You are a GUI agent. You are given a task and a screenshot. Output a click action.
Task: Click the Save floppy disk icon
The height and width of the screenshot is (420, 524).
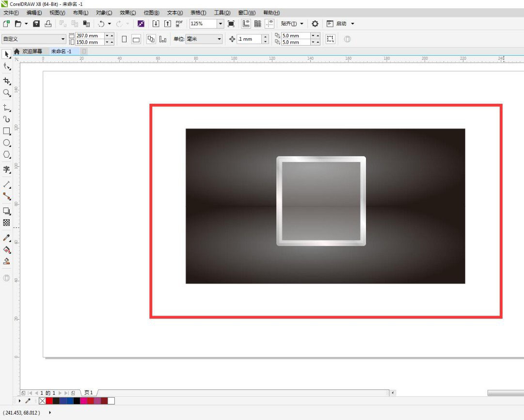(36, 23)
